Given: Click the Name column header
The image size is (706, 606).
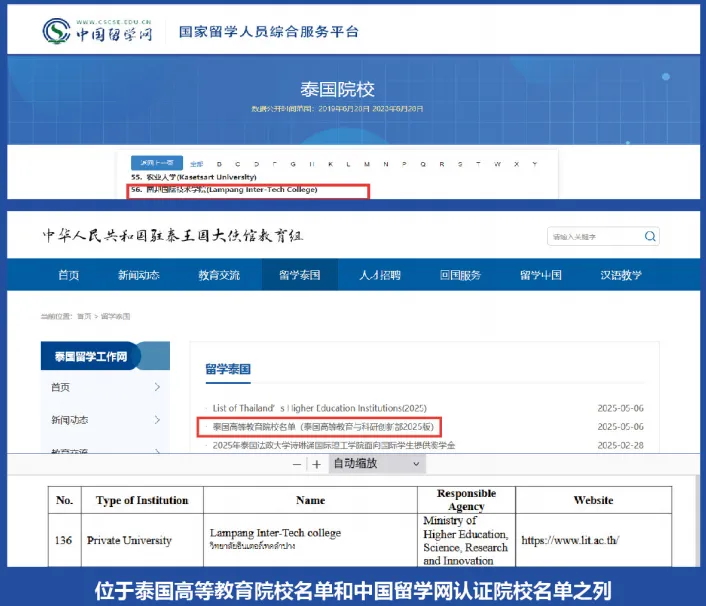Looking at the screenshot, I should click(310, 500).
